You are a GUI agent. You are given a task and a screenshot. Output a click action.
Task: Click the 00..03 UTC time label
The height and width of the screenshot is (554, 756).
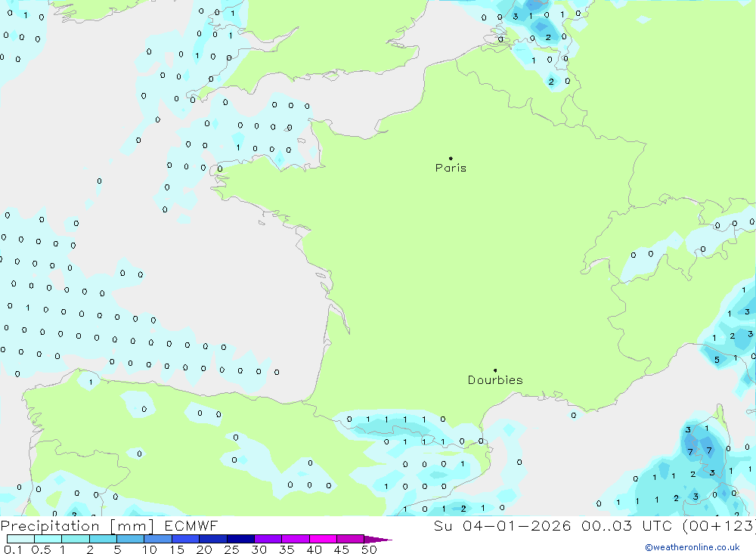(x=626, y=525)
